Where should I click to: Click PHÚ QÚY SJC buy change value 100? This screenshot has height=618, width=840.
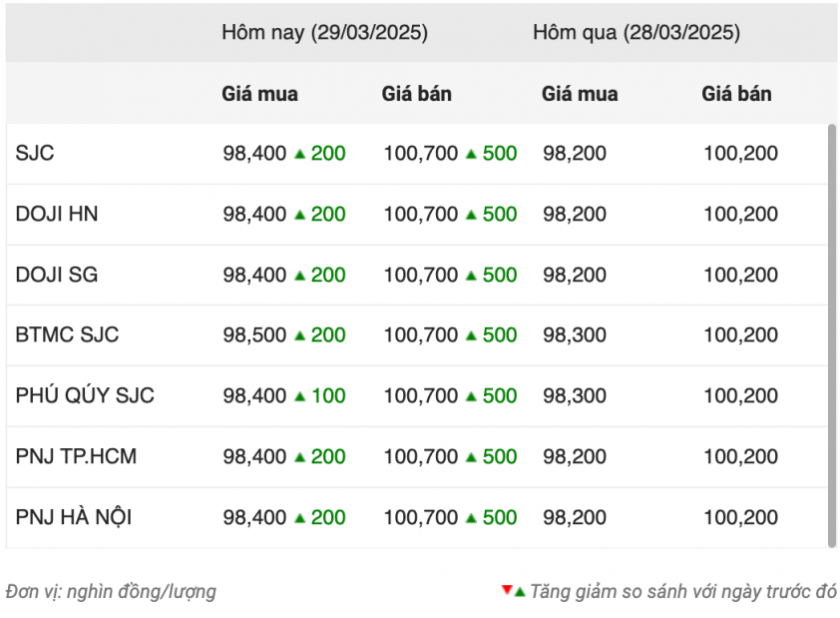pyautogui.click(x=328, y=395)
